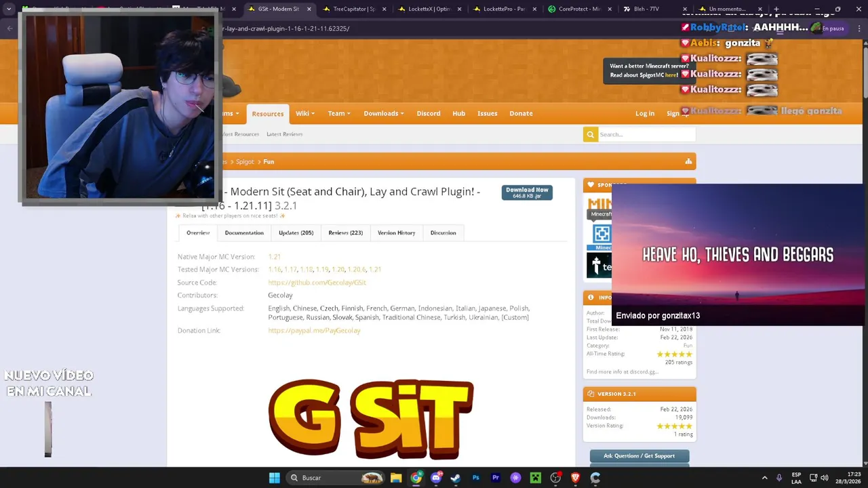Click the 'here' link about SpigotMC
The width and height of the screenshot is (868, 488).
(x=671, y=75)
